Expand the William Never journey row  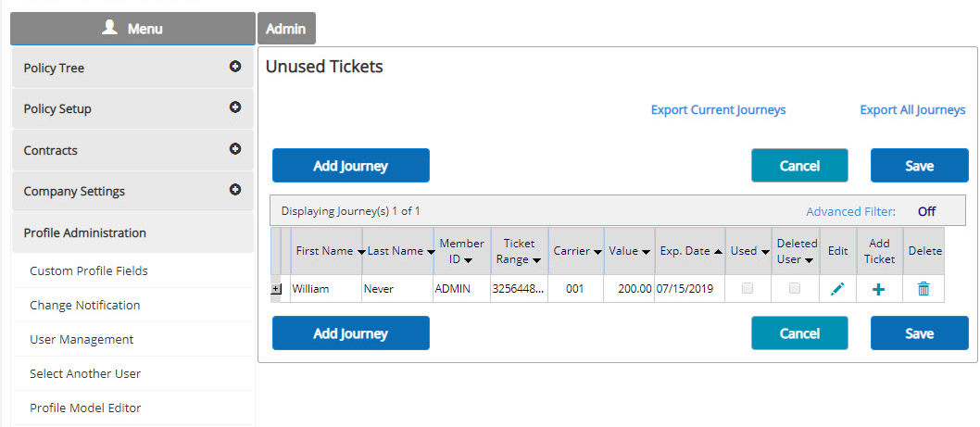tap(276, 289)
